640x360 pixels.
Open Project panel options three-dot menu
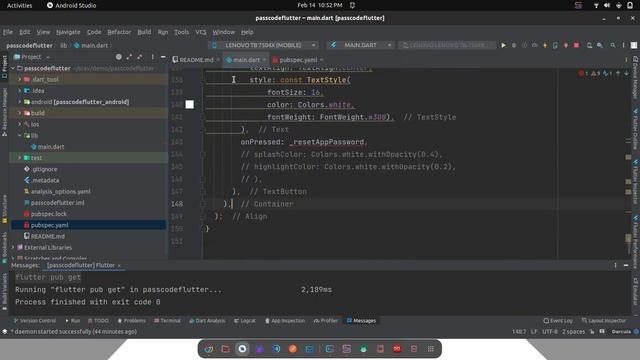153,57
